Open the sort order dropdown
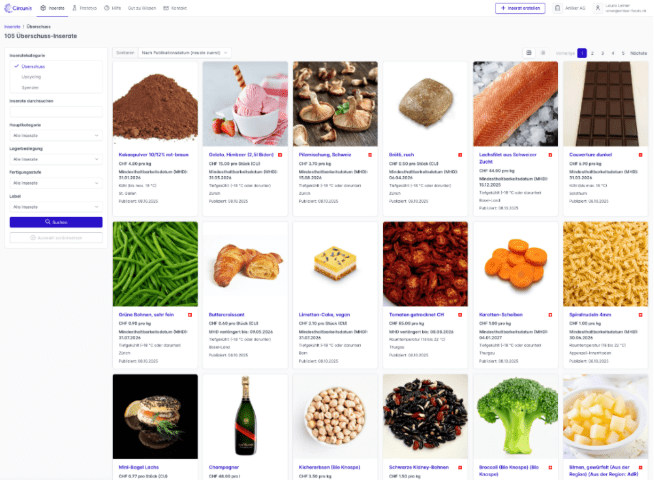 (185, 52)
